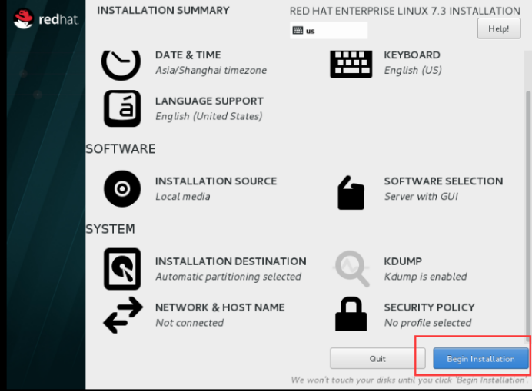The image size is (532, 392).
Task: Click the 'us' keyboard layout indicator field
Action: pyautogui.click(x=328, y=31)
